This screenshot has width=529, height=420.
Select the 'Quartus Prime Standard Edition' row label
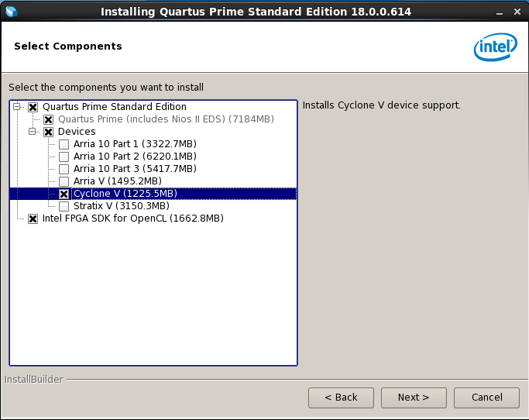click(115, 107)
